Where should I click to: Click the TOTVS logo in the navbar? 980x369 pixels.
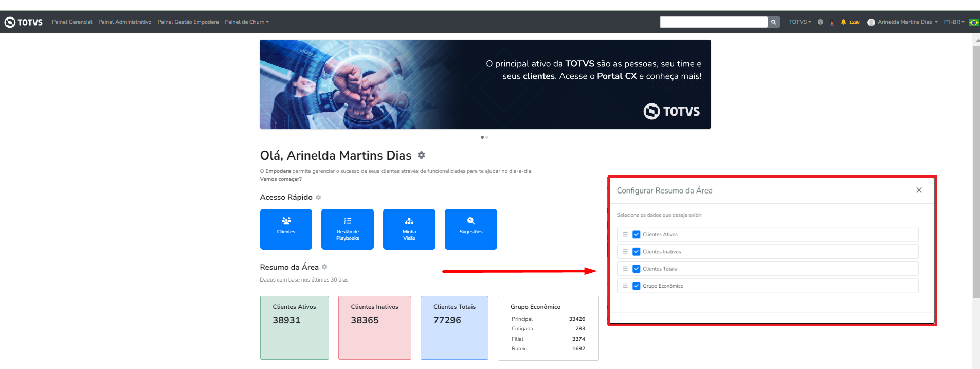click(x=24, y=22)
